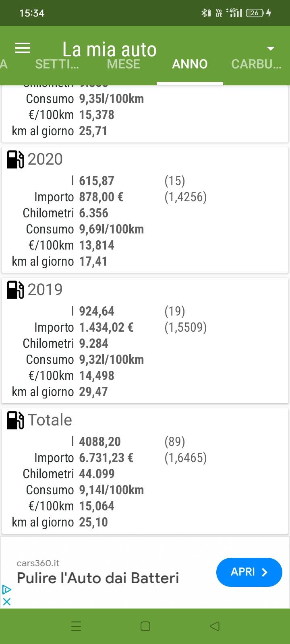The width and height of the screenshot is (290, 644).
Task: Click the APRI ad button
Action: point(249,572)
